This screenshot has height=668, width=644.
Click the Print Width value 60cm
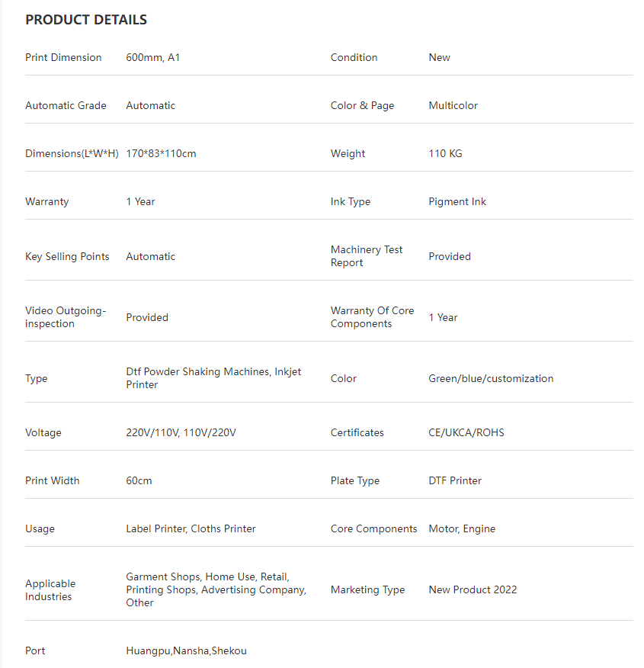139,480
